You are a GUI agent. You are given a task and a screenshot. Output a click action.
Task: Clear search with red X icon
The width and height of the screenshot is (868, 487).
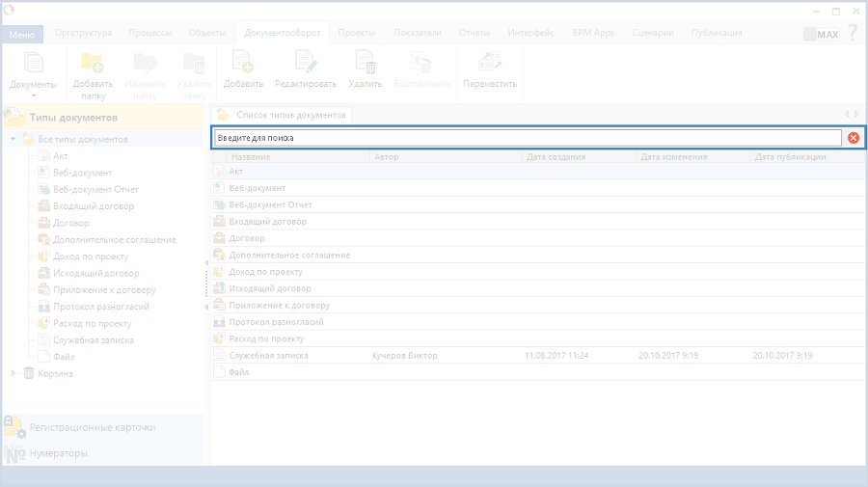point(854,138)
